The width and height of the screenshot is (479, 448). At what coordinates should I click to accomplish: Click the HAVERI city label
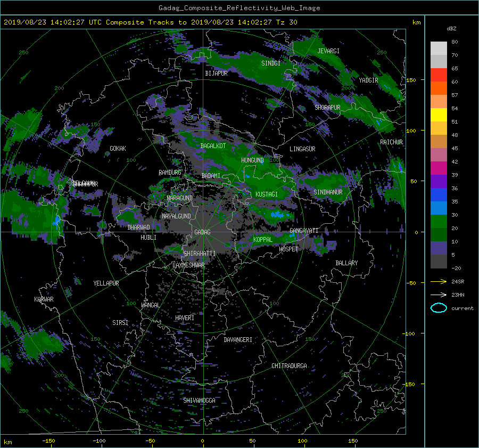185,318
